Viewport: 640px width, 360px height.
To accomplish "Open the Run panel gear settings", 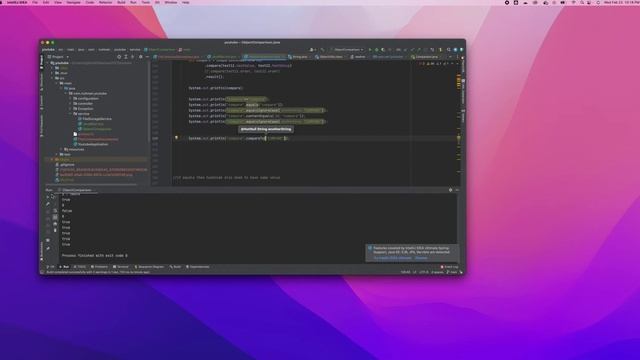I will tap(451, 190).
